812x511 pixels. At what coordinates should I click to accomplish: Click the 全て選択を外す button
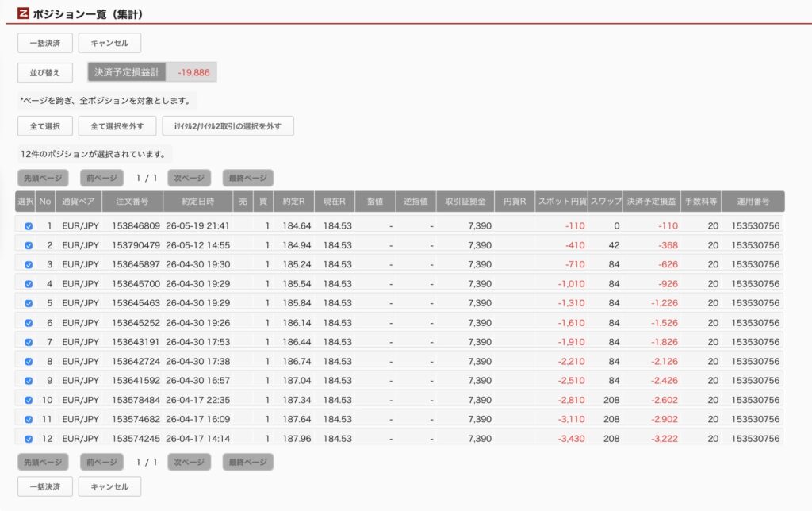pos(117,126)
